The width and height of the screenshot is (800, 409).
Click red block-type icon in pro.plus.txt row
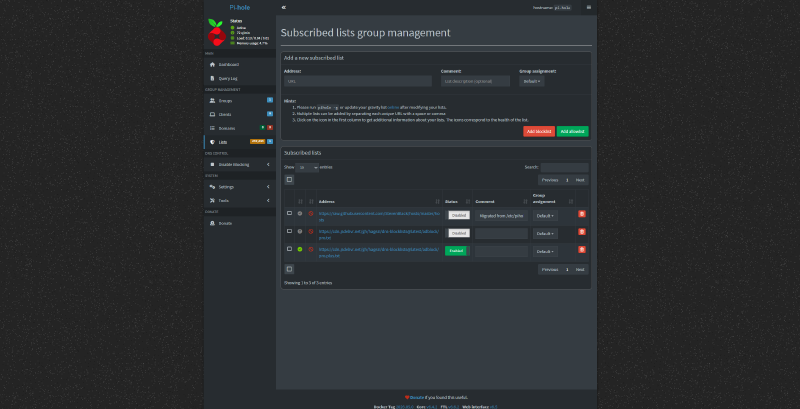pyautogui.click(x=311, y=249)
